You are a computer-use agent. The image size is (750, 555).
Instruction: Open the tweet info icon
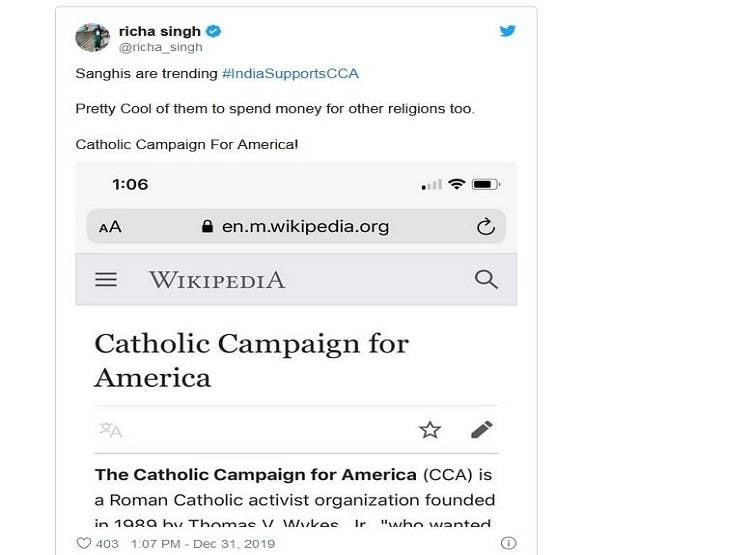(508, 544)
